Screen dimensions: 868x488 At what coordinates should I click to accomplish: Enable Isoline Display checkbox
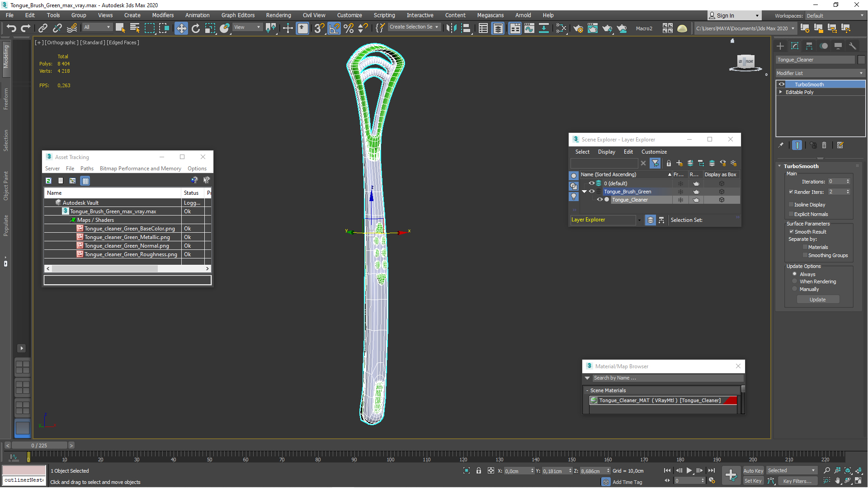791,204
